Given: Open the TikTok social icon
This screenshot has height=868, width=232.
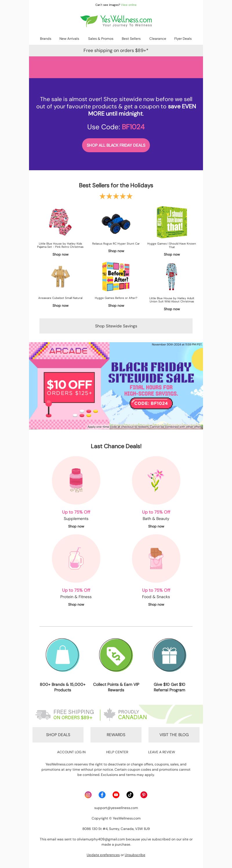Looking at the screenshot, I should (x=130, y=795).
